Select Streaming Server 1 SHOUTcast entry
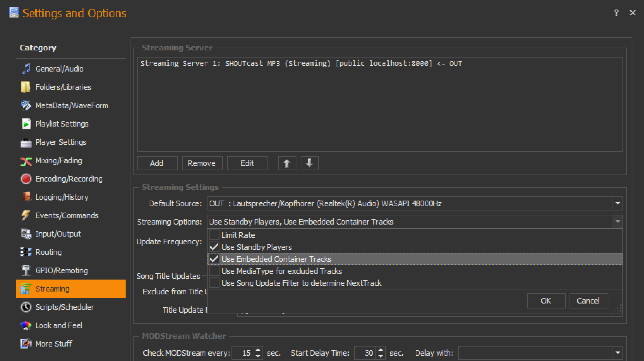This screenshot has width=644, height=361. pos(301,63)
